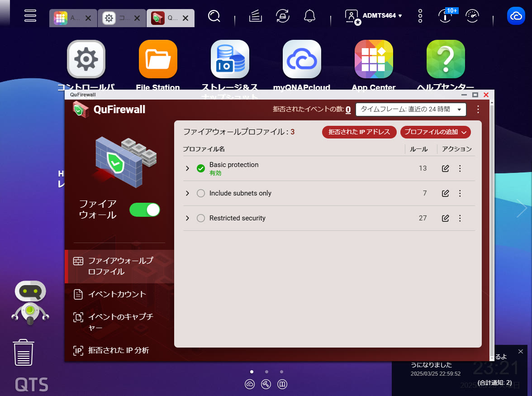The width and height of the screenshot is (532, 396).
Task: Click the denied events count 0
Action: (x=348, y=110)
